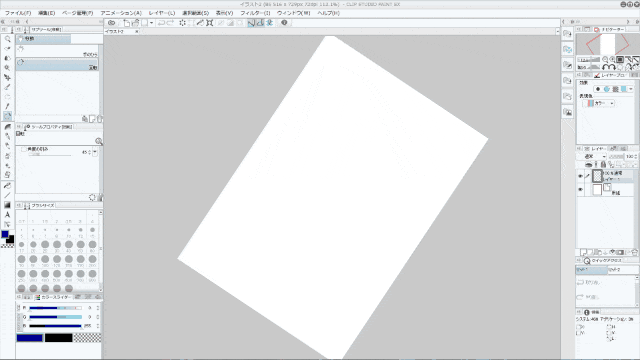The width and height of the screenshot is (640, 360).
Task: Adjust layer opacity stepper arrows
Action: point(637,157)
